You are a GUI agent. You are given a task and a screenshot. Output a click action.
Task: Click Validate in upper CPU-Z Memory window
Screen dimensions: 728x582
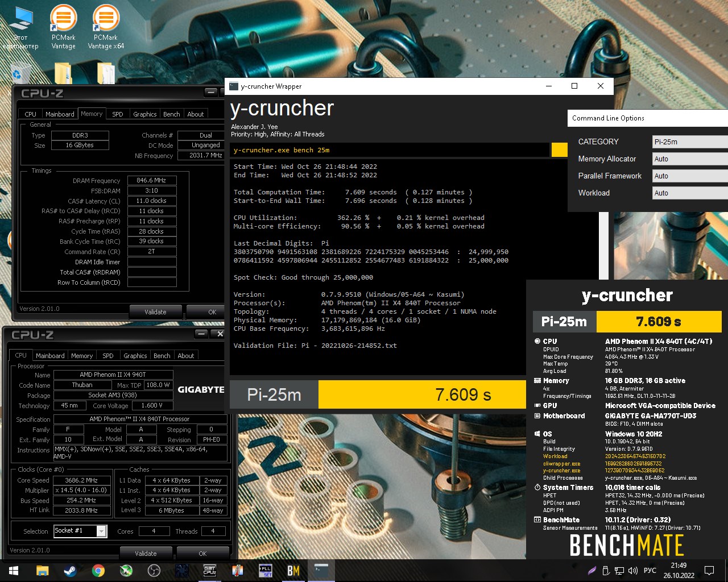155,312
